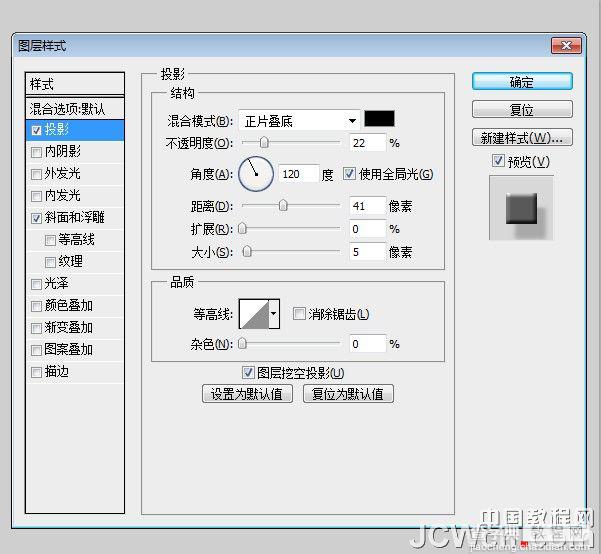
Task: Click the contour curve thumbnail
Action: (x=254, y=314)
